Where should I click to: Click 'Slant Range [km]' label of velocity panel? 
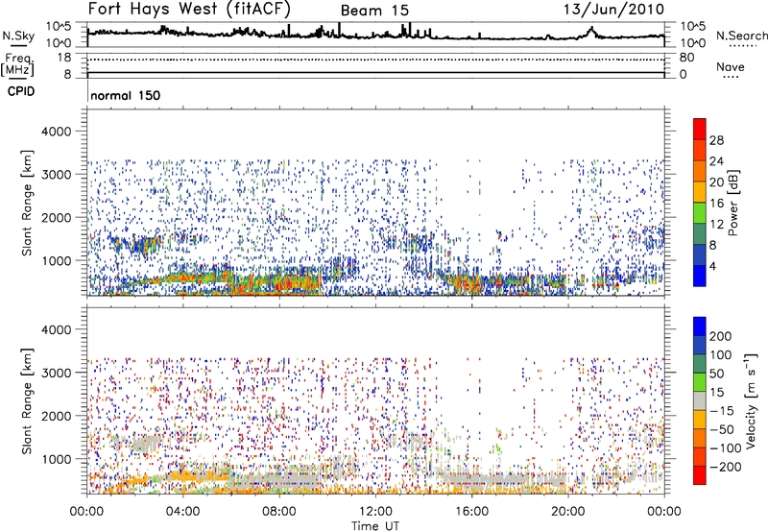tap(27, 401)
